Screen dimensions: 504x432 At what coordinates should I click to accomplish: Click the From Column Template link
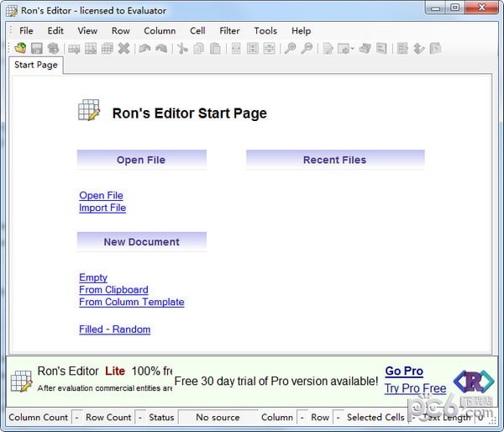[132, 302]
